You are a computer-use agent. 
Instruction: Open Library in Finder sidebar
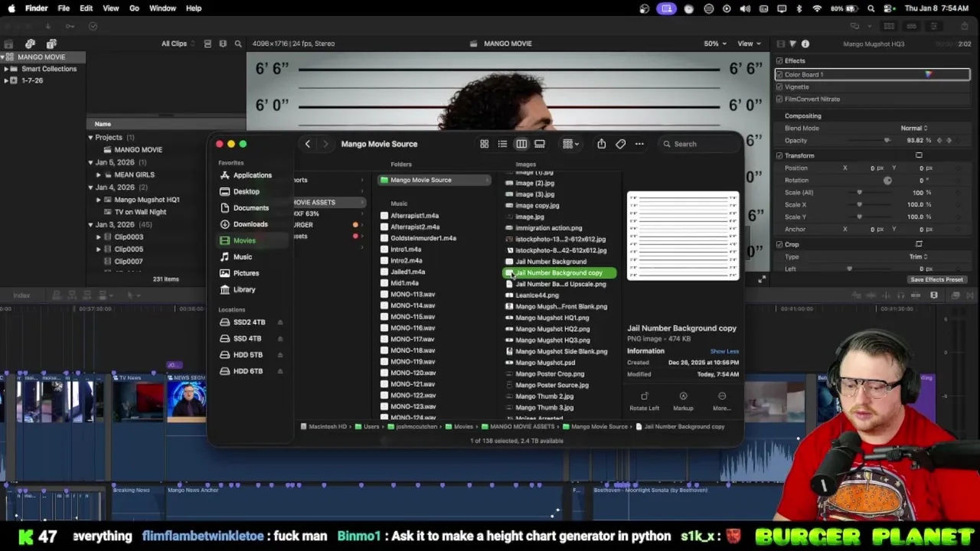click(x=244, y=289)
